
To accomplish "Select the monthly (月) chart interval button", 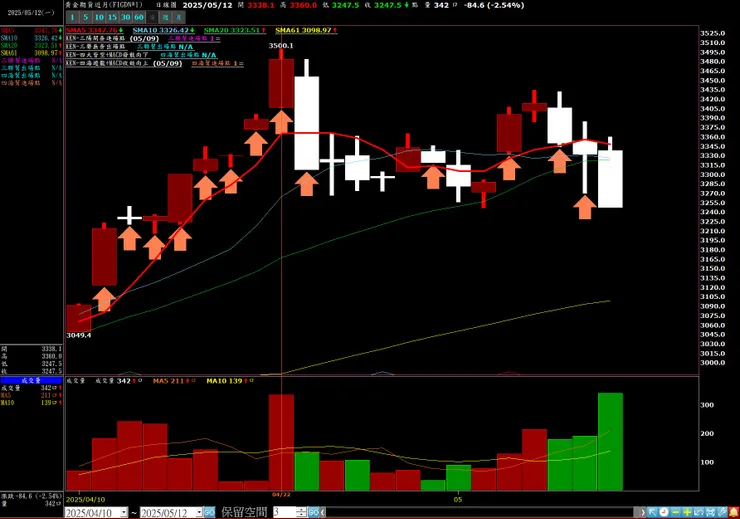I will (x=178, y=17).
